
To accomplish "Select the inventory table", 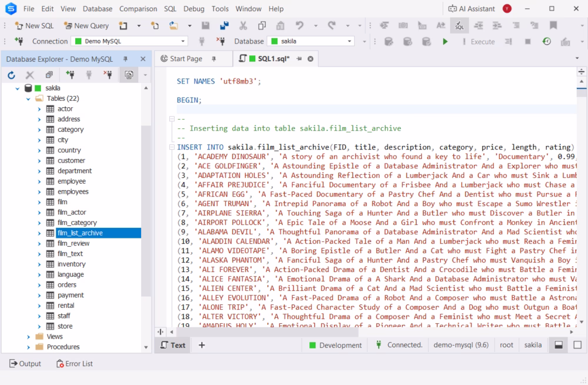I will tap(71, 264).
